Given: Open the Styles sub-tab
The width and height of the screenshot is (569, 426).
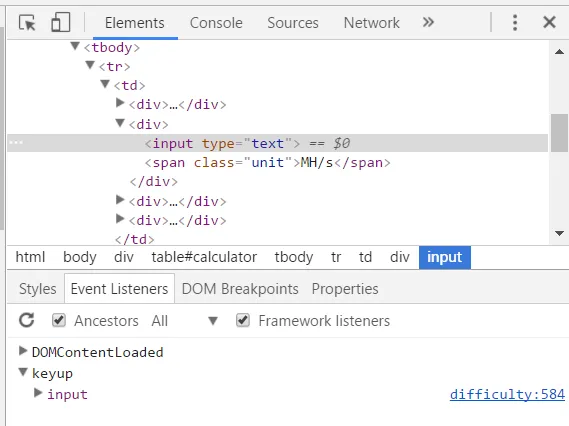Looking at the screenshot, I should 38,289.
